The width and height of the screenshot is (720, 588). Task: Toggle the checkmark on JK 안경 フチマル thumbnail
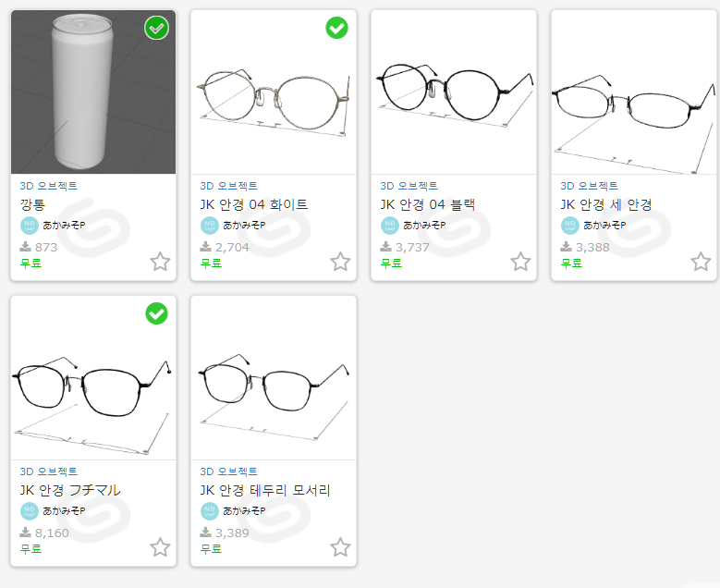(156, 313)
